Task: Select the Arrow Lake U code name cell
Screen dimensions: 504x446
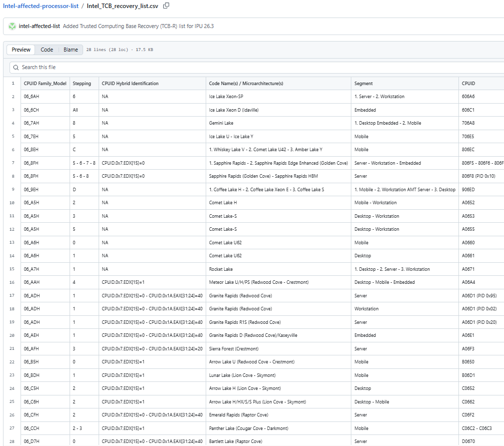Action: tap(278, 362)
